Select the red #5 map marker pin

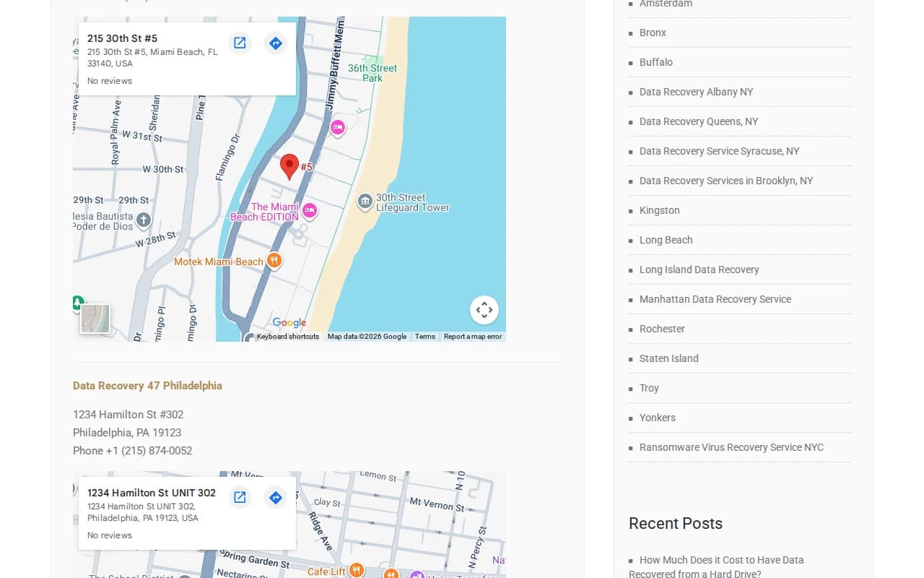(x=289, y=165)
